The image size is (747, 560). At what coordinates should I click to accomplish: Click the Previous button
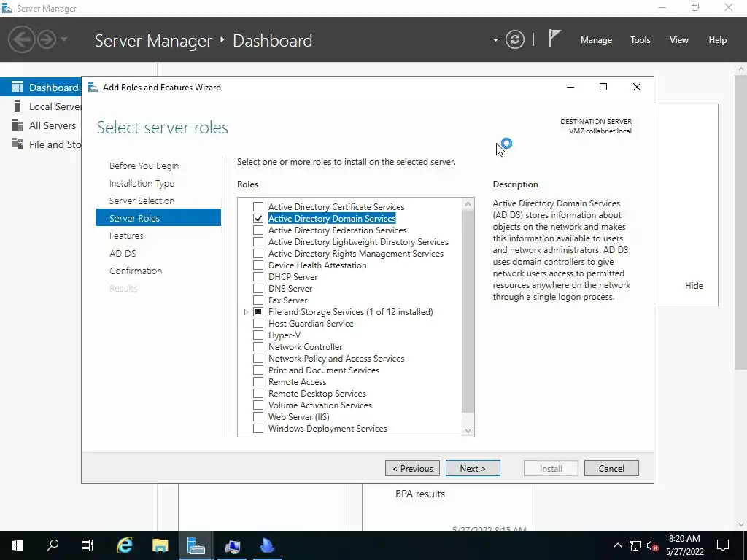tap(413, 469)
